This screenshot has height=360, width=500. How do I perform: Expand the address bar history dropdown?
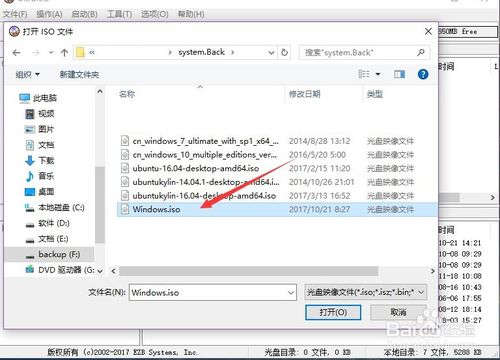[x=271, y=53]
